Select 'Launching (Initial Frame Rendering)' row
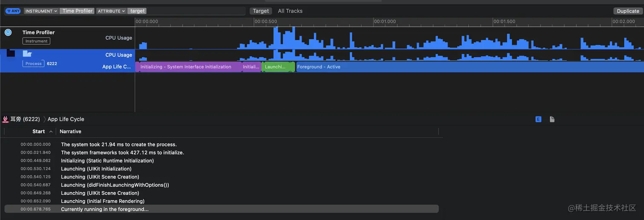This screenshot has width=644, height=220. pyautogui.click(x=221, y=201)
